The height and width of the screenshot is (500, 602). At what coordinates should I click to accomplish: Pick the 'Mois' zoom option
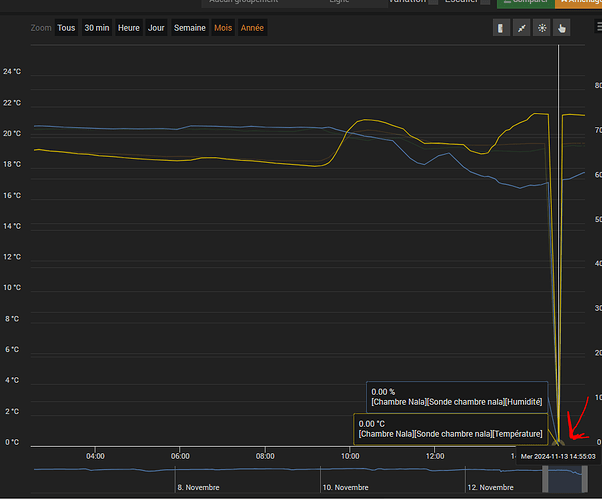click(222, 28)
